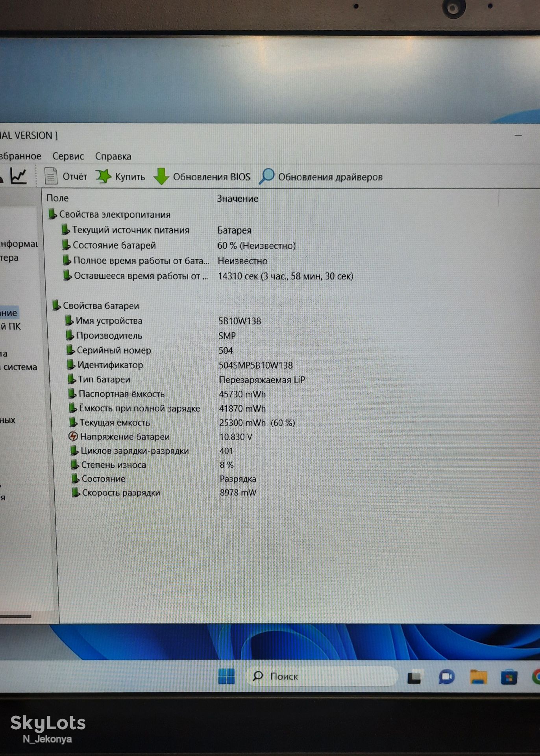Screen dimensions: 540x756
Task: Open the Windows Start button
Action: click(226, 676)
